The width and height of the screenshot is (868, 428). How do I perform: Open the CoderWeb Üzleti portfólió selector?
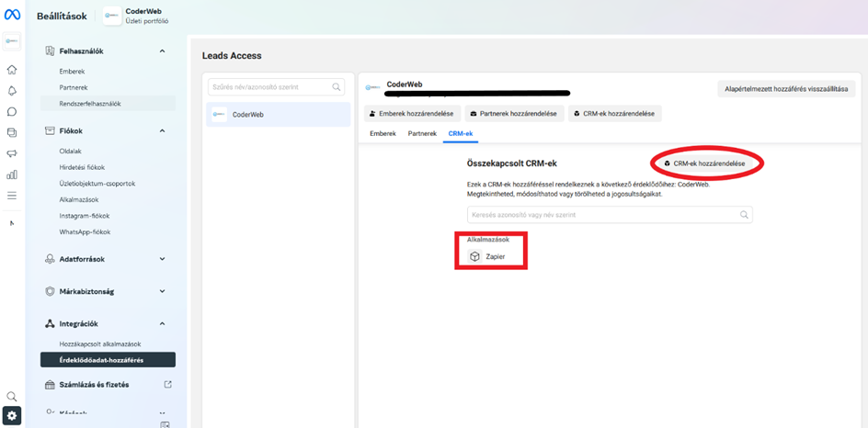[136, 16]
